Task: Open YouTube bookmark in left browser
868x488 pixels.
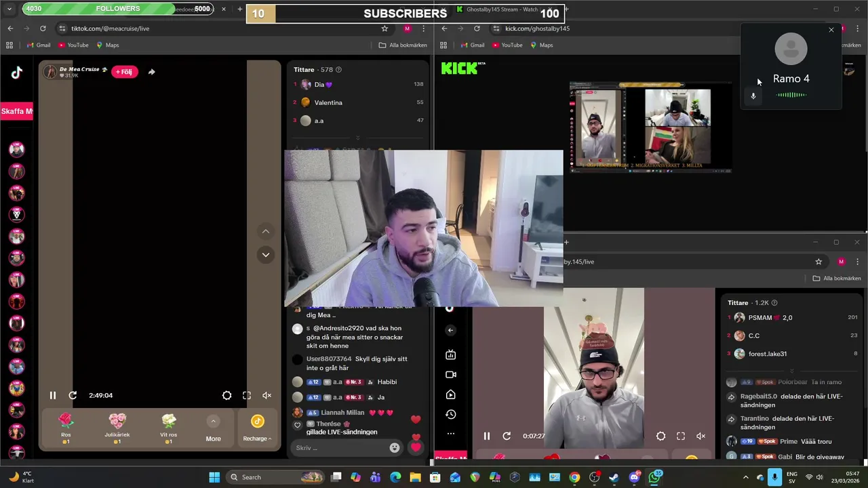Action: click(x=73, y=45)
